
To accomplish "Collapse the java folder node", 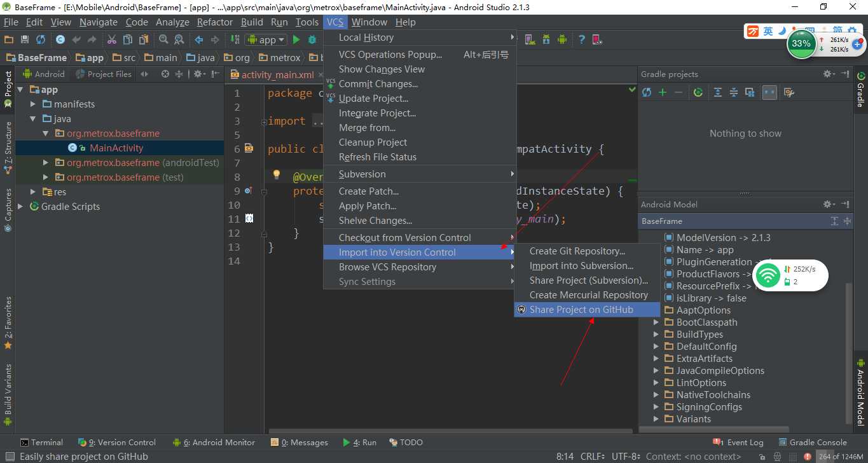I will coord(33,118).
